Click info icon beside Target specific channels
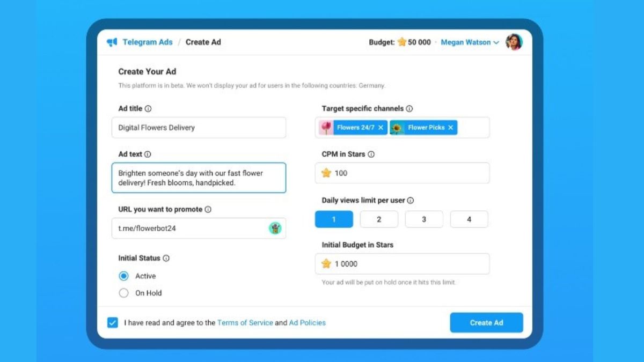Viewport: 644px width, 362px height. click(409, 108)
